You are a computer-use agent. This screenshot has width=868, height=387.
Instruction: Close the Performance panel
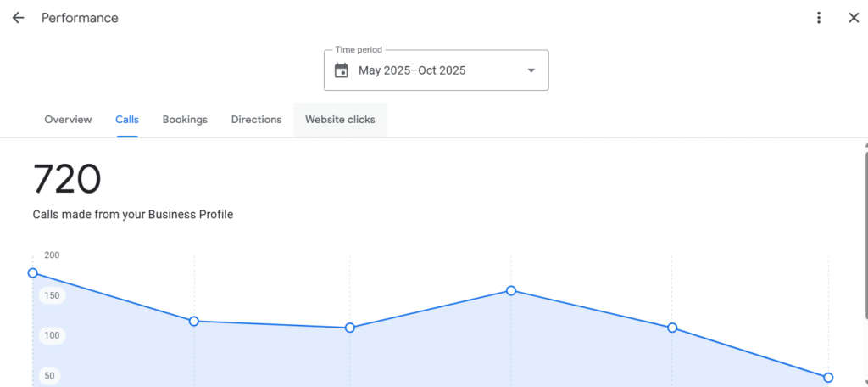pos(854,18)
